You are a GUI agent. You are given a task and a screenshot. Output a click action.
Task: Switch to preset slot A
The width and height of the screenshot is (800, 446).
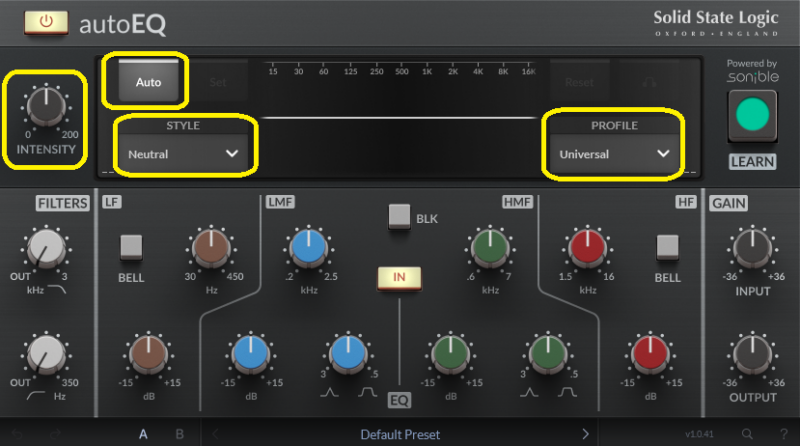pos(143,434)
